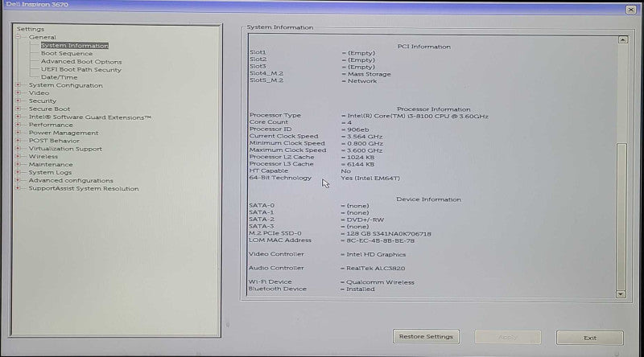644x357 pixels.
Task: Select the Secure Boot label
Action: (49, 109)
